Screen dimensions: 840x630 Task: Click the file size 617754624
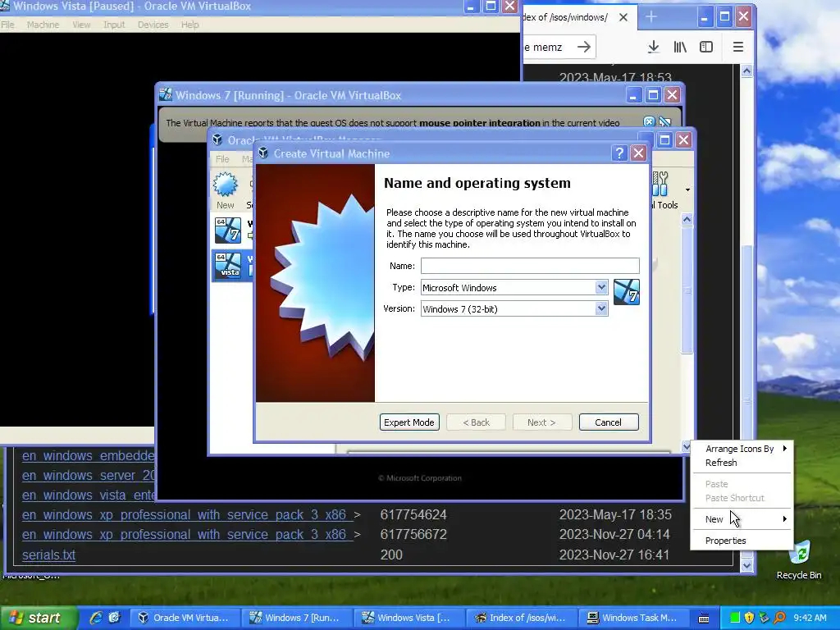click(x=413, y=514)
